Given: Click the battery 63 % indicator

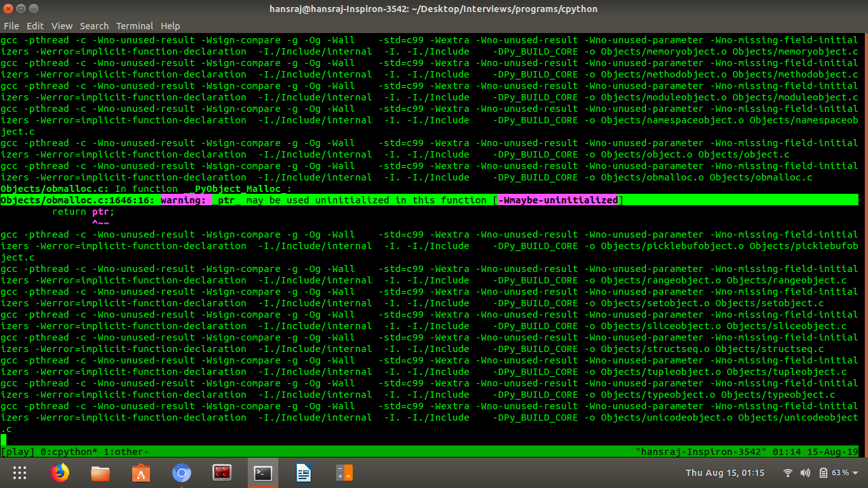Looking at the screenshot, I should (x=834, y=473).
